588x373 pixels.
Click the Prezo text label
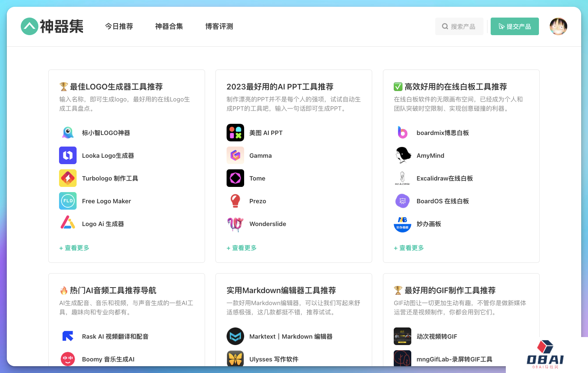pos(258,201)
